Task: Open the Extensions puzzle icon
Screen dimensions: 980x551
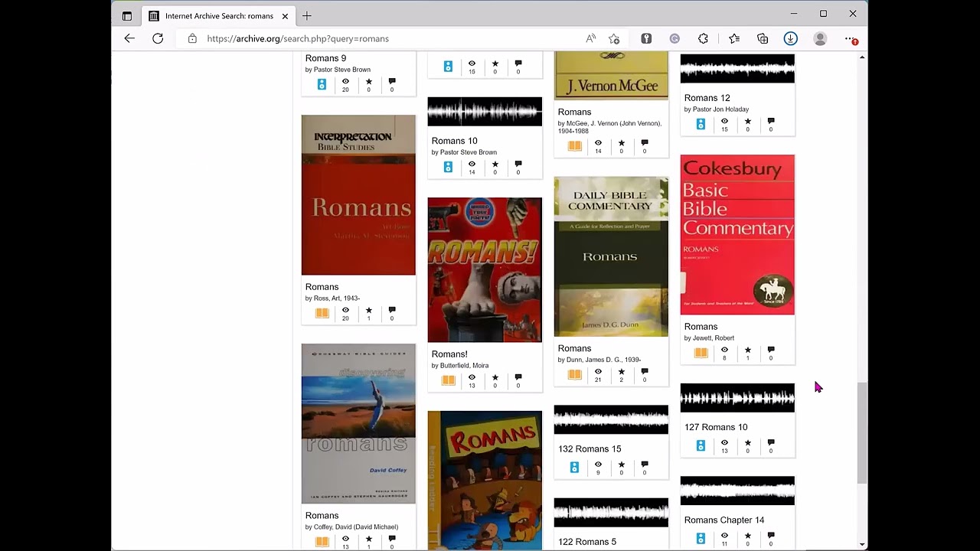Action: coord(703,38)
